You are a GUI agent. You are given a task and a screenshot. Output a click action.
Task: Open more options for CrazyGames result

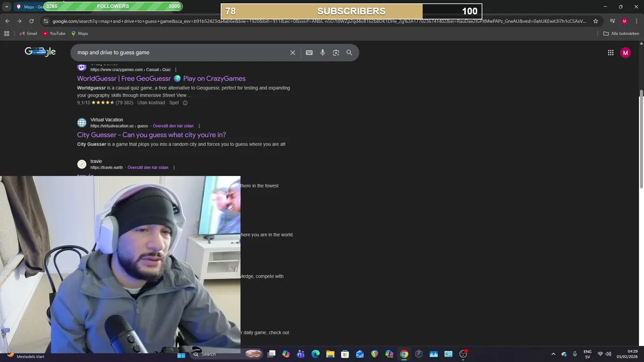[176, 69]
